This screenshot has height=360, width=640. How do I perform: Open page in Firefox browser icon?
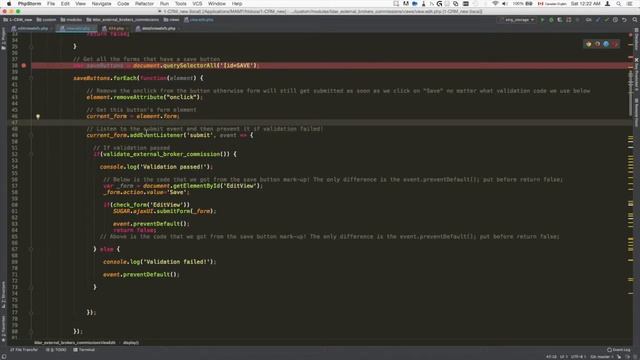[x=598, y=44]
